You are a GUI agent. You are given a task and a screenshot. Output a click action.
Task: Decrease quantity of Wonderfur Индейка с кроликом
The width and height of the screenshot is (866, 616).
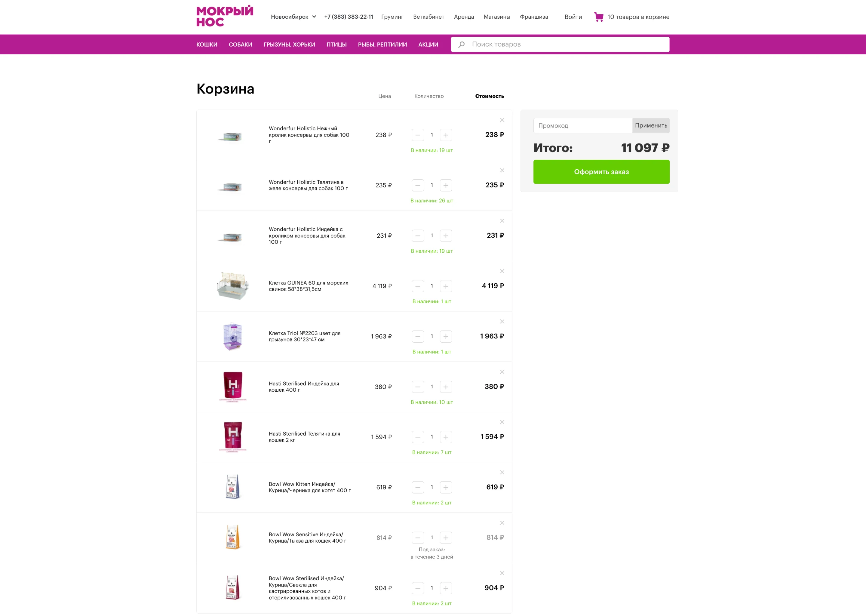point(418,236)
